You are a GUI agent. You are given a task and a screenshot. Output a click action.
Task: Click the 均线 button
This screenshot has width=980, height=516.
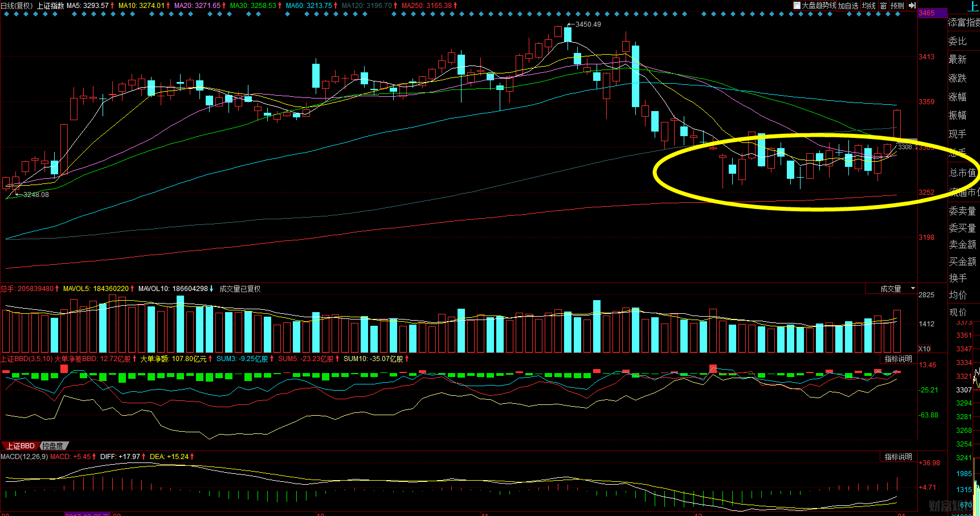point(869,6)
